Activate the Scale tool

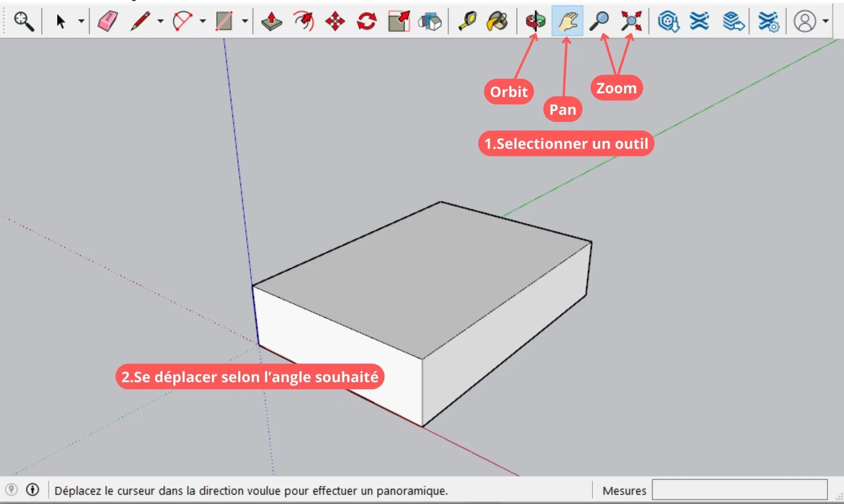(x=399, y=21)
